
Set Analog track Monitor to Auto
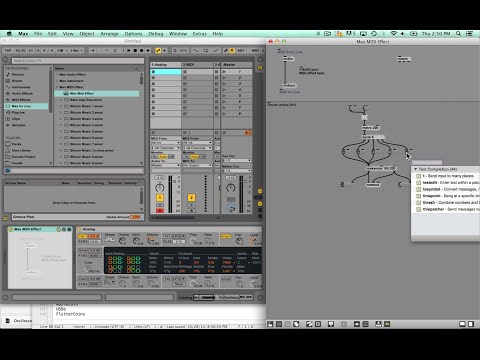coord(163,156)
